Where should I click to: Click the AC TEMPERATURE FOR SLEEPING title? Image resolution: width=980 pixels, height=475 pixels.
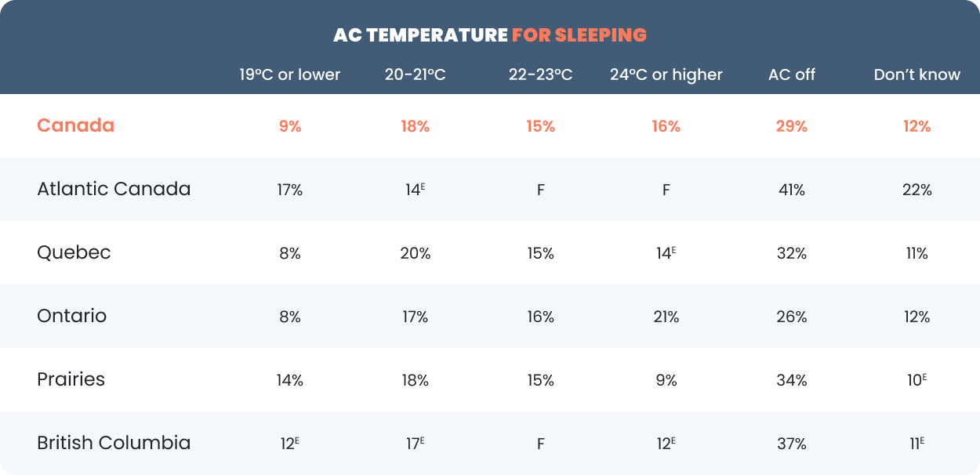490,35
